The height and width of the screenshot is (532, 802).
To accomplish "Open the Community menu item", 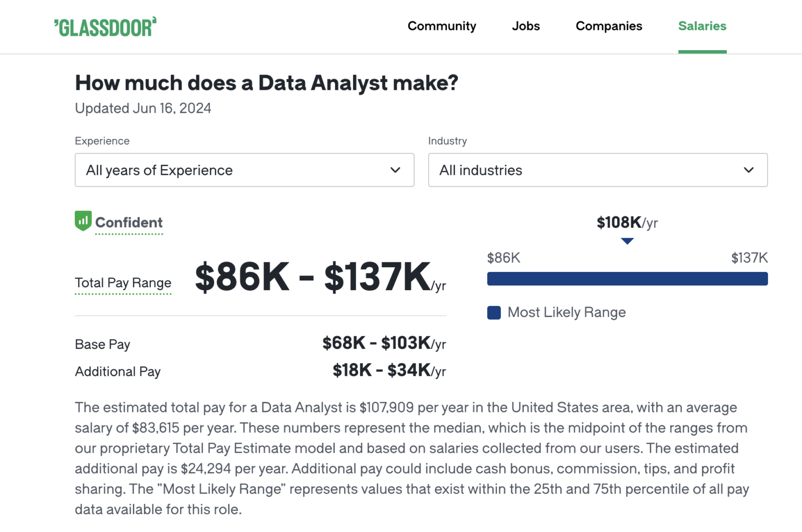I will coord(442,26).
